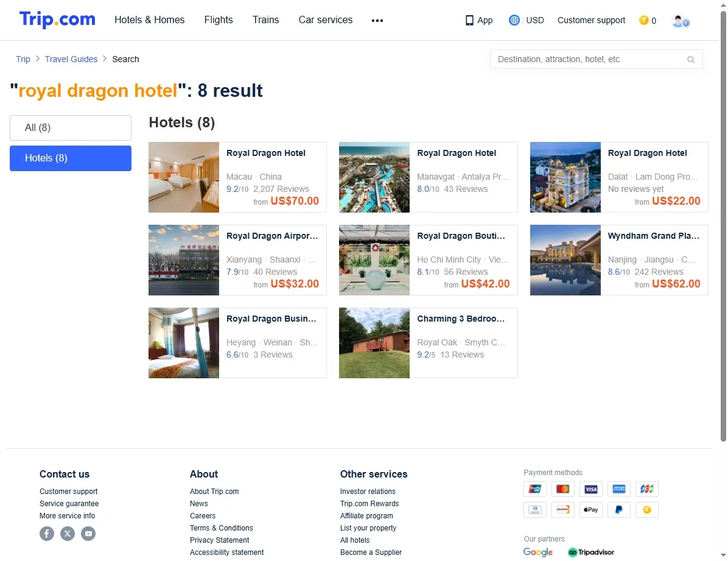Open the Flights menu
Viewport: 728px width, 561px height.
click(x=219, y=20)
